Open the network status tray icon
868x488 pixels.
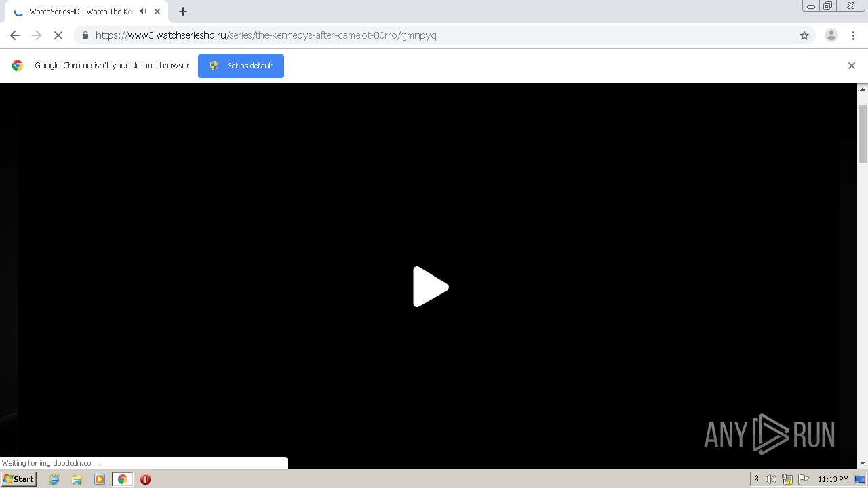(x=787, y=479)
